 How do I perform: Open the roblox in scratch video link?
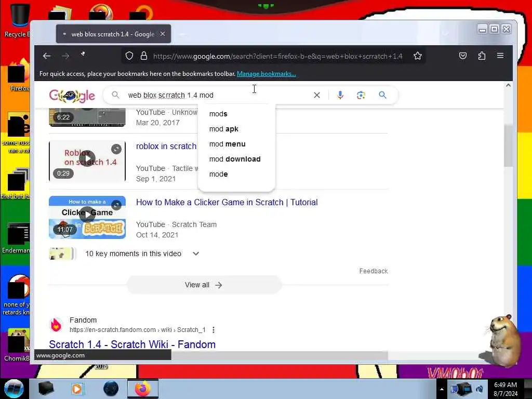166,146
